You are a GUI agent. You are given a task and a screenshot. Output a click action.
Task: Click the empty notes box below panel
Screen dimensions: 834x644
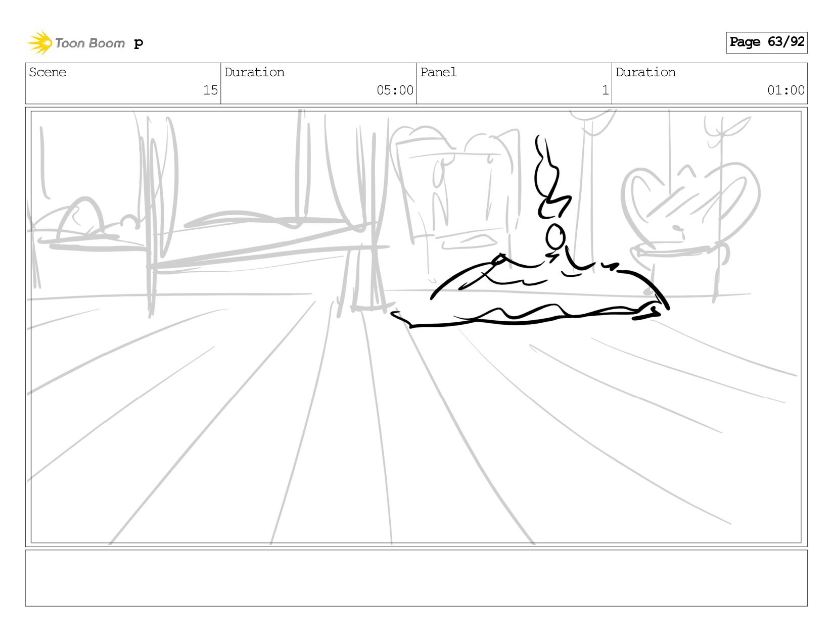click(x=416, y=578)
